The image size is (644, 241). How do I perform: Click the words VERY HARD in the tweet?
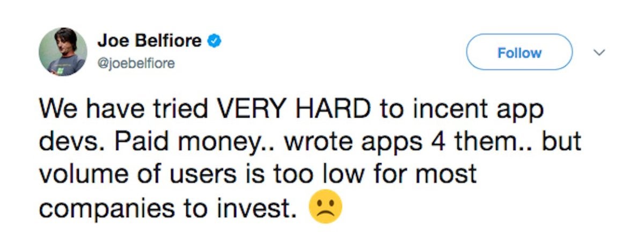click(293, 111)
